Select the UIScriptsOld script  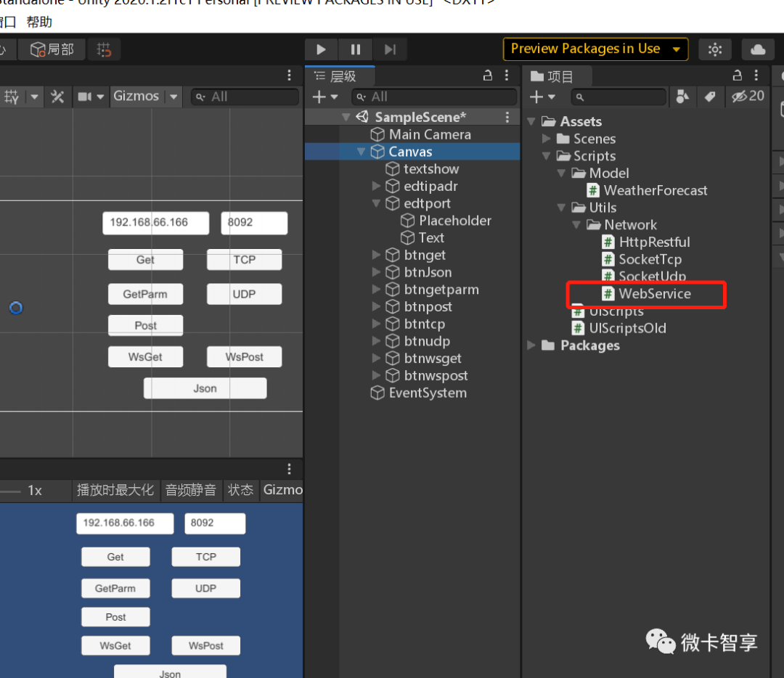[x=619, y=329]
